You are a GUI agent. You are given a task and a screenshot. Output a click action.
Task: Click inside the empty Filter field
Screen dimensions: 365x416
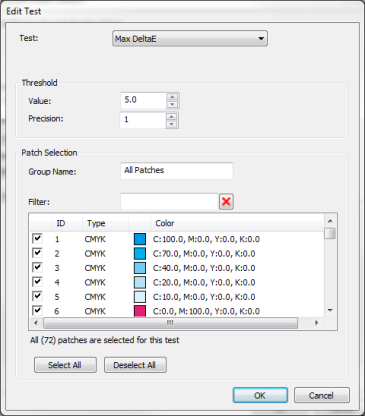pos(169,202)
